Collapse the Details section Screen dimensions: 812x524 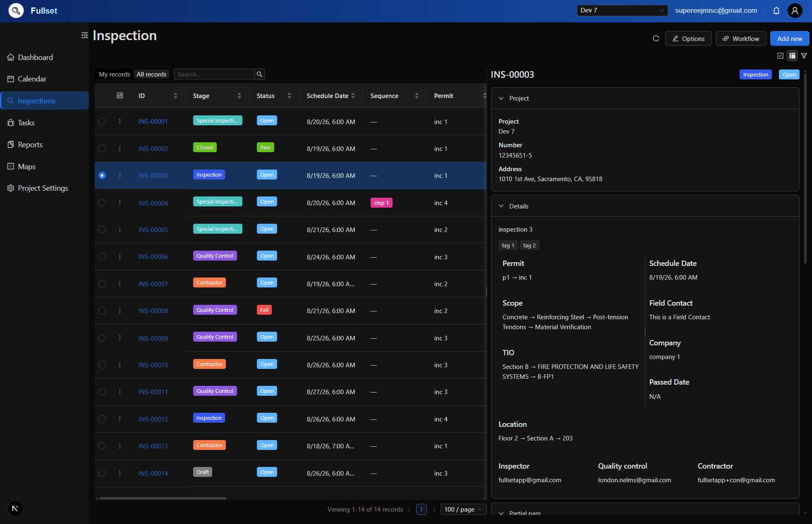[501, 206]
